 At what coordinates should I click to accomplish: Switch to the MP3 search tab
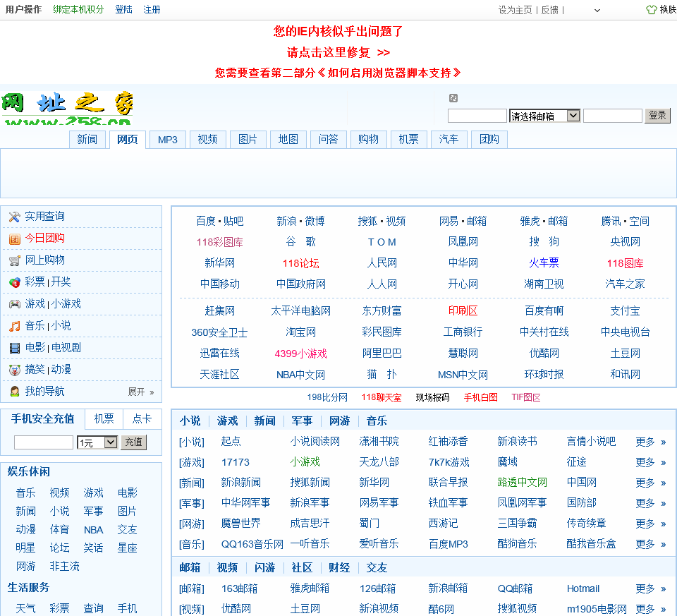167,140
